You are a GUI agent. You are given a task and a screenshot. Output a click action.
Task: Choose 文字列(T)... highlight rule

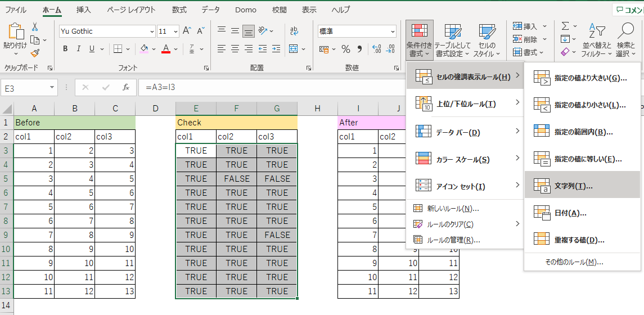click(582, 186)
